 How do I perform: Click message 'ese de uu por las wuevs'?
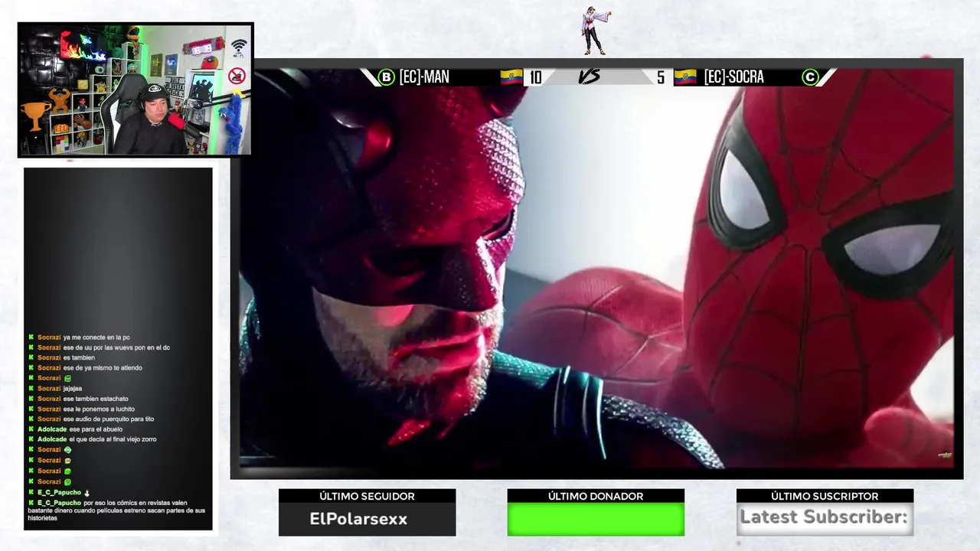tap(116, 347)
